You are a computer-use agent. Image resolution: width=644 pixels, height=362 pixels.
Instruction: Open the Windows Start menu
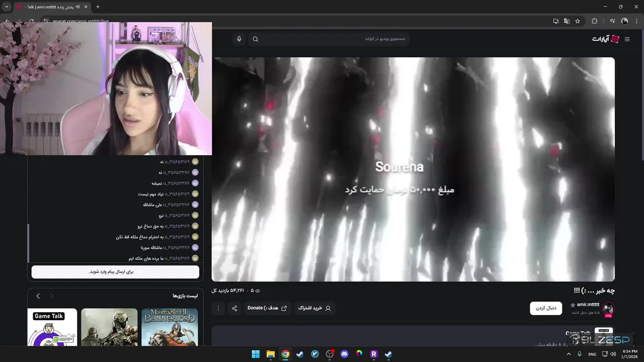[x=256, y=354]
